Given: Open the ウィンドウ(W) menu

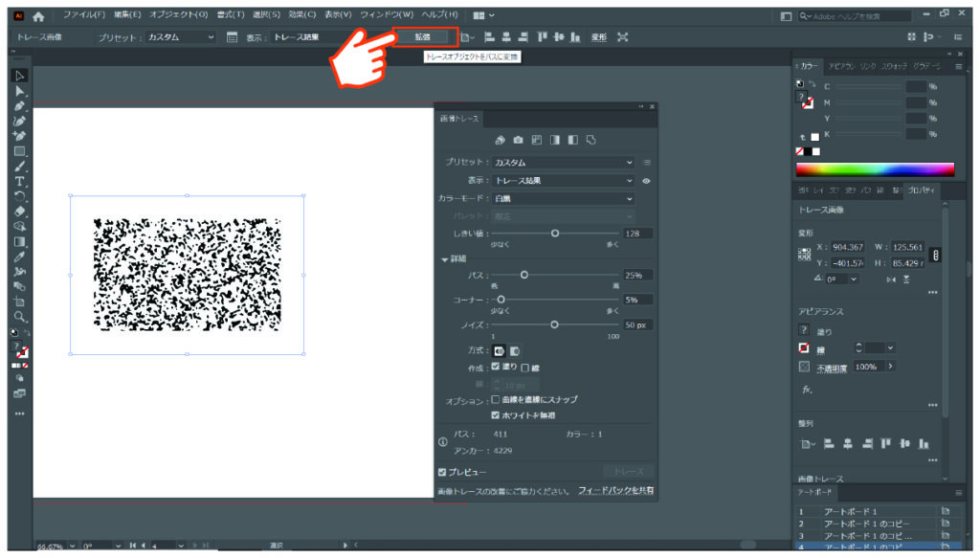Looking at the screenshot, I should click(387, 14).
